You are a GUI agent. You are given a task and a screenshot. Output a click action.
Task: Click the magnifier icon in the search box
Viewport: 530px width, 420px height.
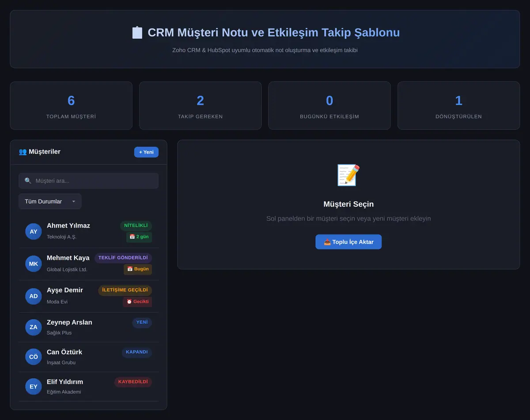[x=28, y=180]
